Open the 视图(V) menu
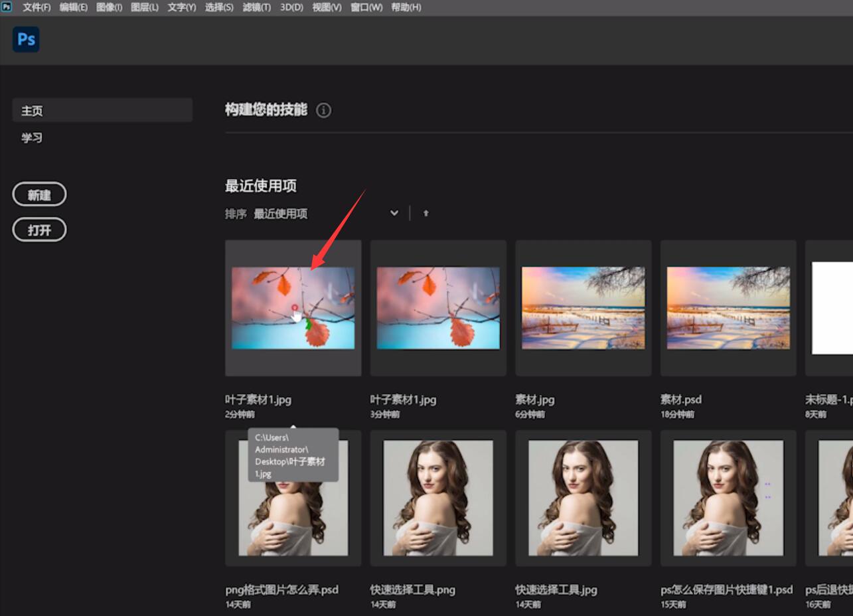The width and height of the screenshot is (853, 616). coord(327,7)
